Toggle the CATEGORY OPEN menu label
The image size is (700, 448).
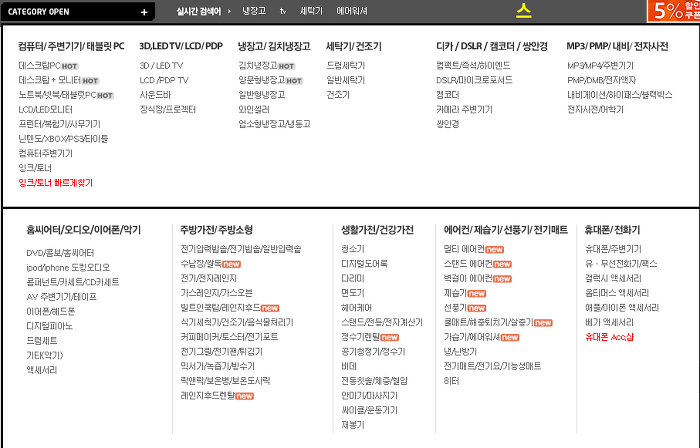point(38,12)
